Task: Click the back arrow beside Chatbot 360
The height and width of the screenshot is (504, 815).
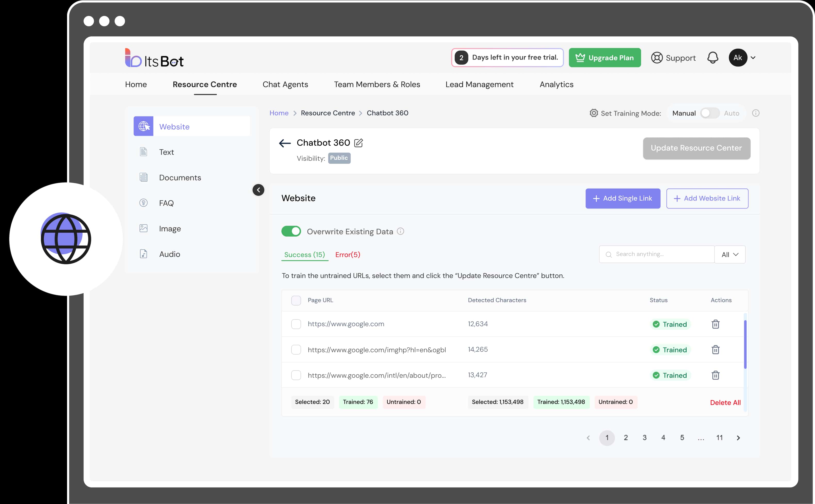Action: tap(284, 143)
